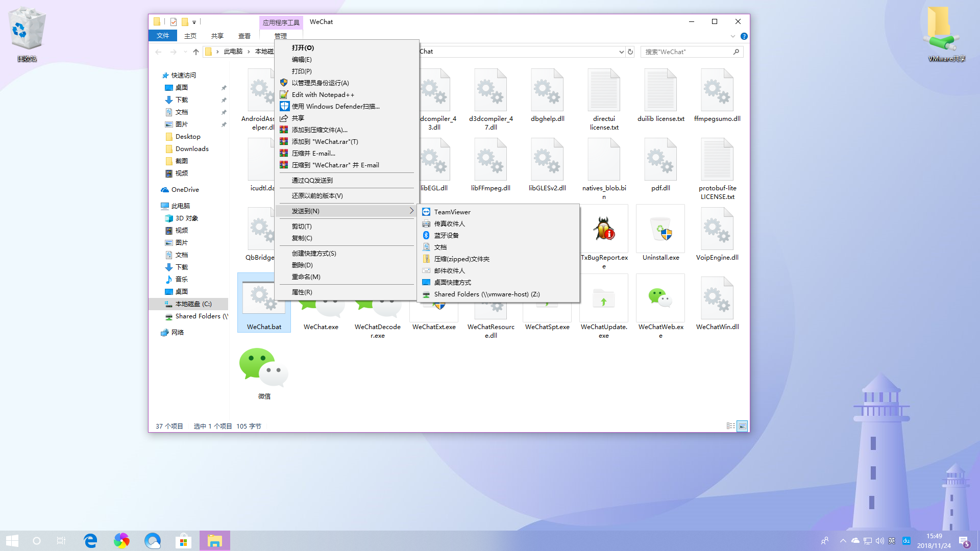Open the Quick Access Toolbar customize dropdown
This screenshot has height=551, width=980.
click(x=194, y=22)
